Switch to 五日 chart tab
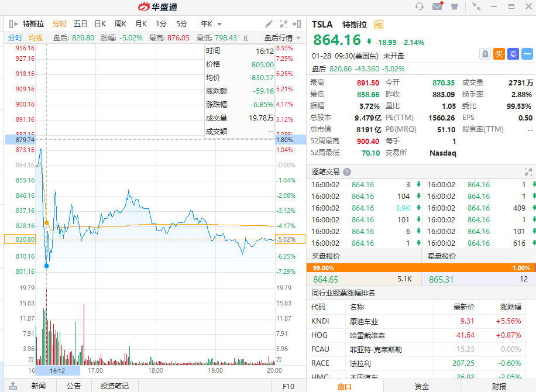The height and width of the screenshot is (392, 536). coord(80,24)
